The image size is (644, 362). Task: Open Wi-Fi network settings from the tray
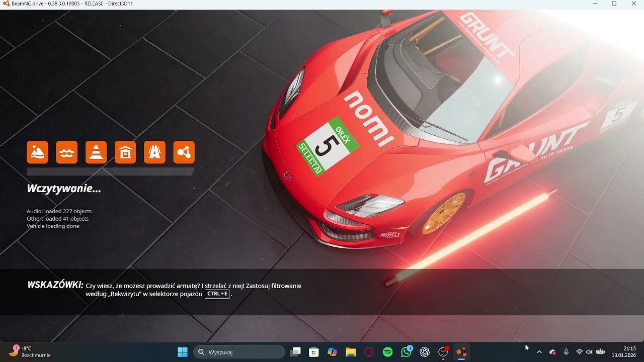click(579, 352)
